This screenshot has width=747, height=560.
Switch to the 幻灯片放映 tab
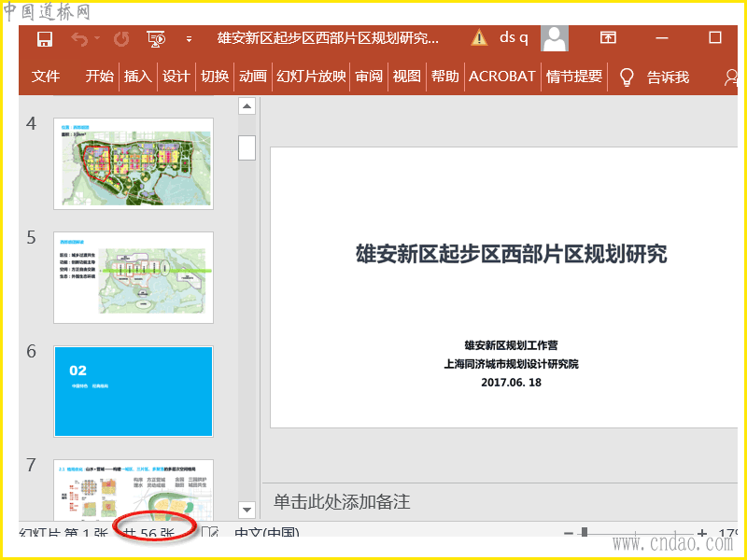click(311, 77)
